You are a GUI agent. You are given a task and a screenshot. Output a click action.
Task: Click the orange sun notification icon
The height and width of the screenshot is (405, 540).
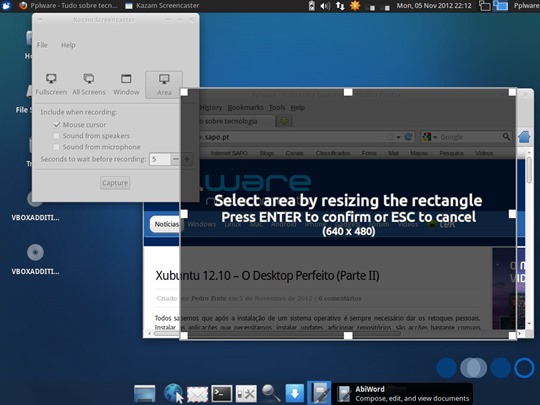pos(355,5)
